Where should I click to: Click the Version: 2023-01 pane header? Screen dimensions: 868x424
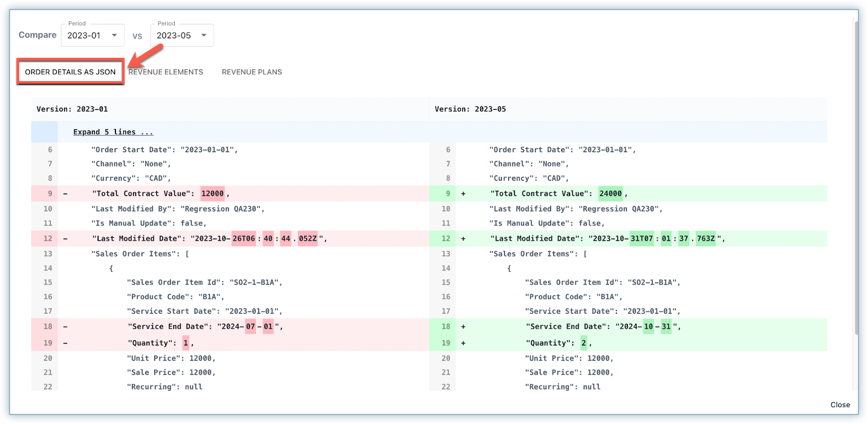coord(72,109)
